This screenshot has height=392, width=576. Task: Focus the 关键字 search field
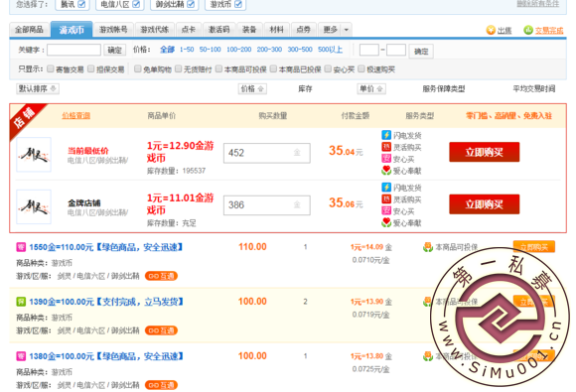coord(73,50)
